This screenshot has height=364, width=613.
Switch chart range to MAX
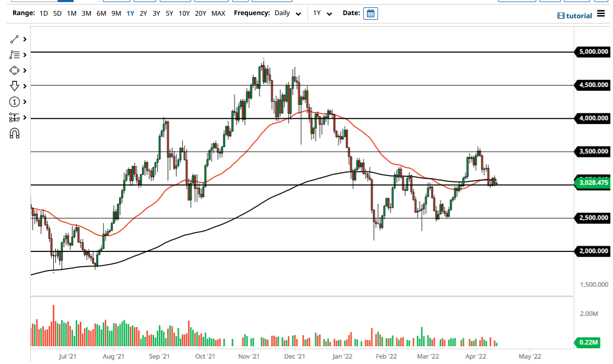pos(218,13)
